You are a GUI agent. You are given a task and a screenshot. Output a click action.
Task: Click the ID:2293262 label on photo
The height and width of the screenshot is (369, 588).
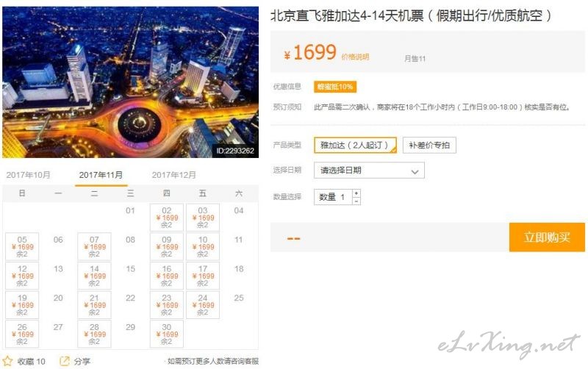(x=235, y=151)
